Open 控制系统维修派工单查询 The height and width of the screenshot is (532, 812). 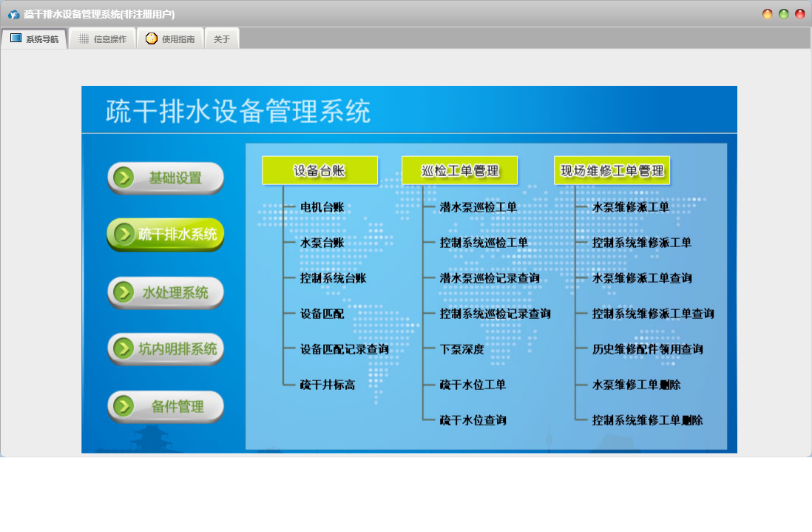pyautogui.click(x=653, y=314)
